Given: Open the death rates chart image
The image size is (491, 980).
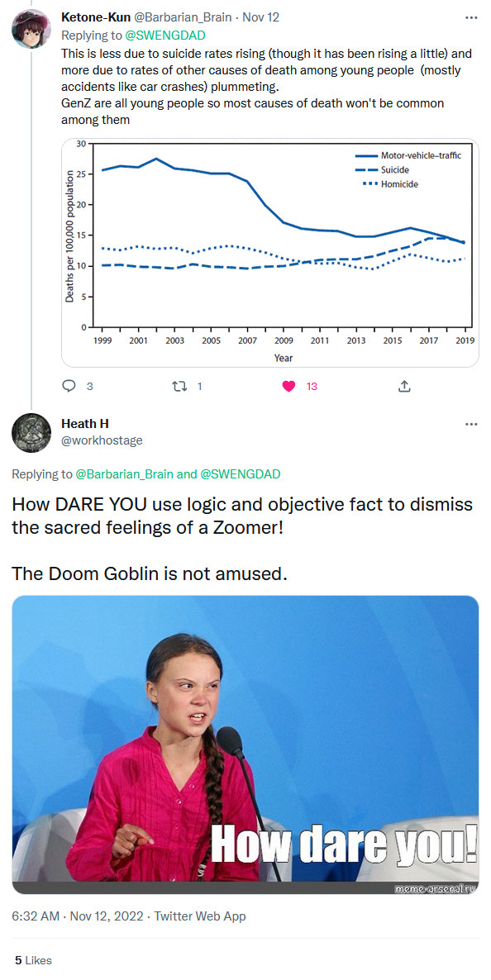Looking at the screenshot, I should (x=270, y=253).
